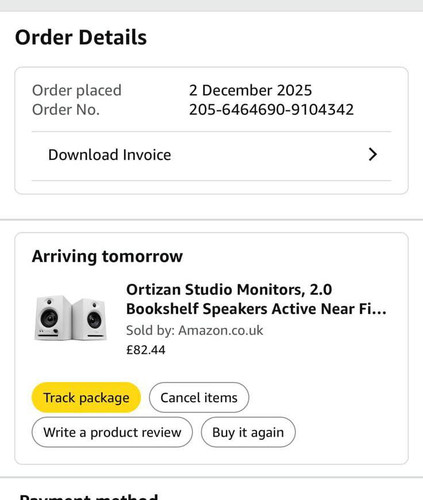The height and width of the screenshot is (500, 423).
Task: Select the £82.44 item price
Action: pos(146,350)
